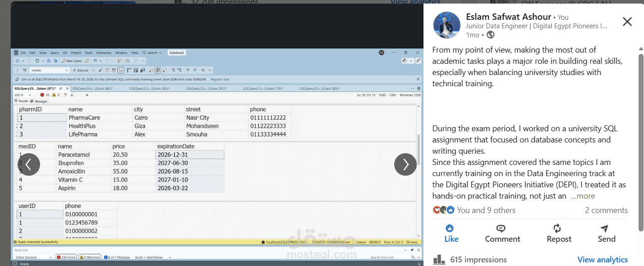View the 2 comments on the post
This screenshot has height=266, width=644.
coord(606,210)
